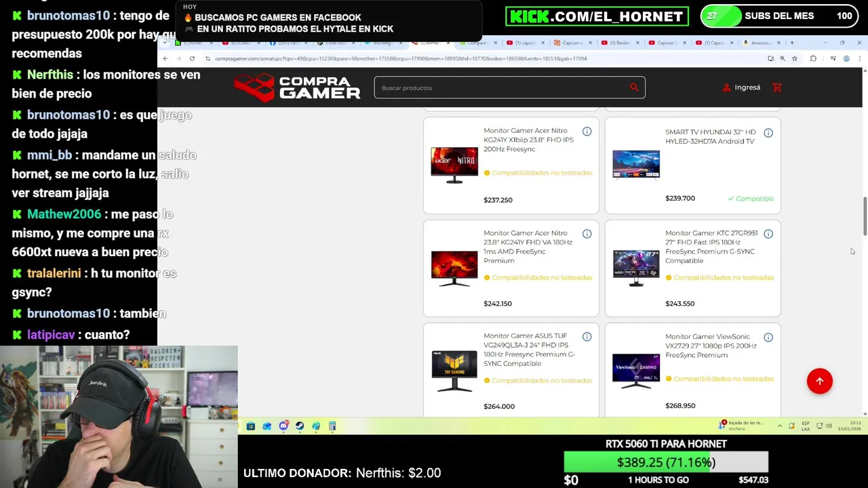Show info for ASUS TUF VG249QL3A-J monitor
Viewport: 868px width, 488px height.
pyautogui.click(x=587, y=337)
